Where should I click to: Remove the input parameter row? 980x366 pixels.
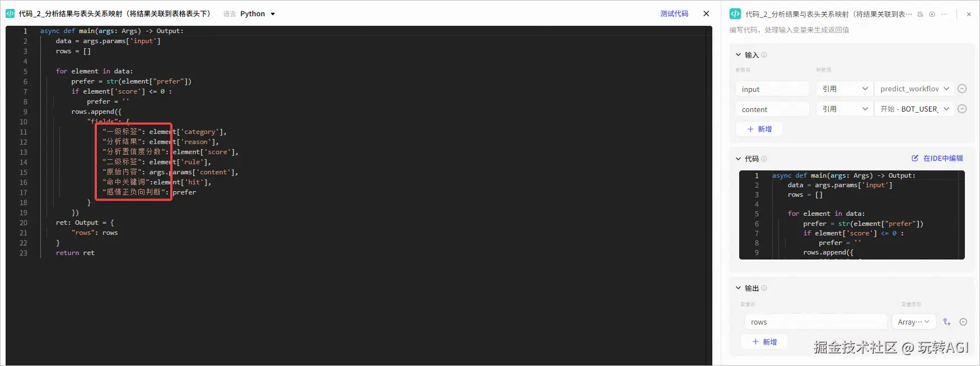pyautogui.click(x=962, y=89)
